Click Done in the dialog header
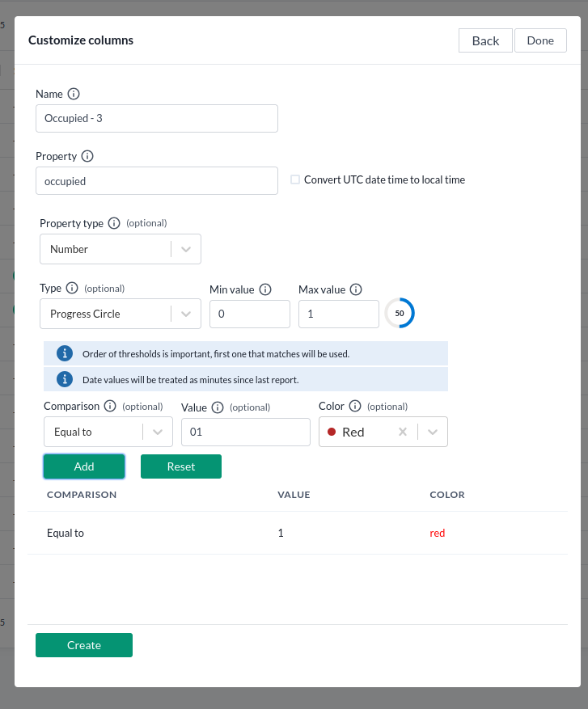 (540, 40)
